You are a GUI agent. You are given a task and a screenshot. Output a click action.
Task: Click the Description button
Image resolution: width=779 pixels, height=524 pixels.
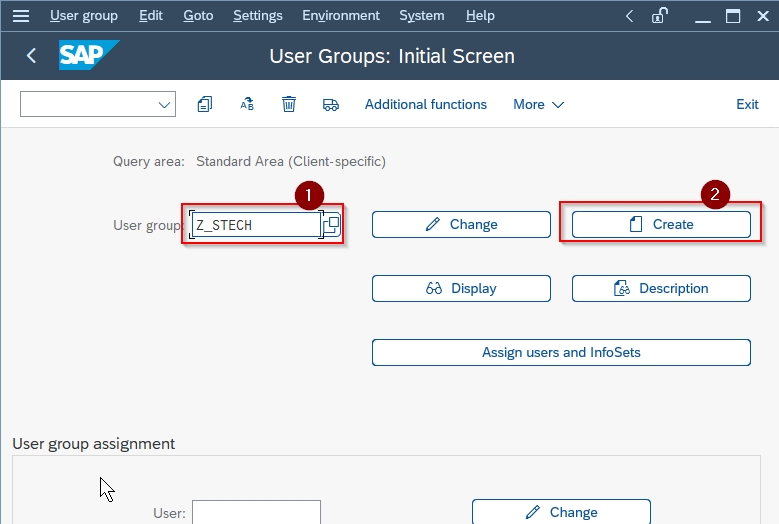point(661,289)
